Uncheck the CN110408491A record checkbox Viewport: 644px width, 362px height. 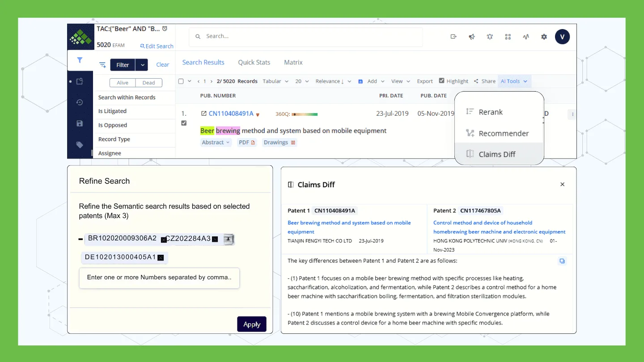pos(184,123)
